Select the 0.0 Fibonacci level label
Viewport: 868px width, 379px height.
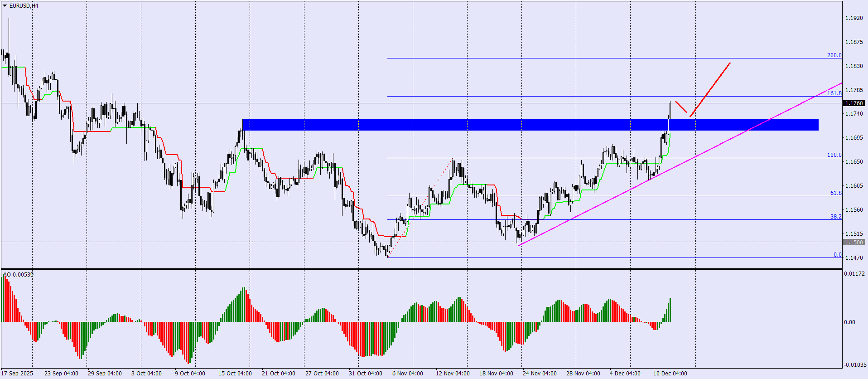[x=838, y=255]
